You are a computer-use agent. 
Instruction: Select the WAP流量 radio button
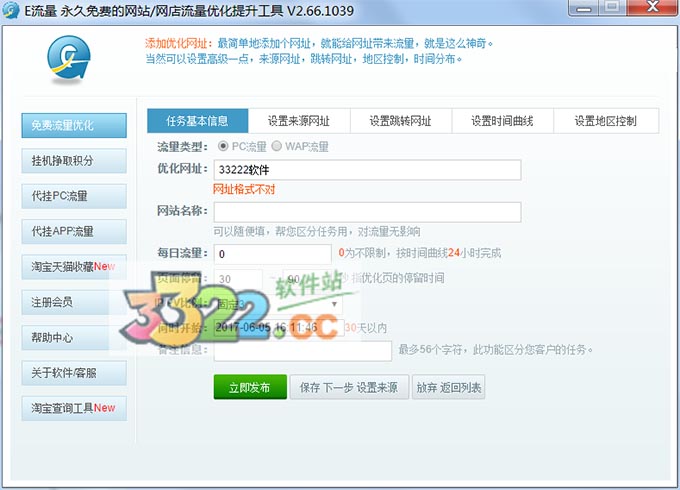277,146
